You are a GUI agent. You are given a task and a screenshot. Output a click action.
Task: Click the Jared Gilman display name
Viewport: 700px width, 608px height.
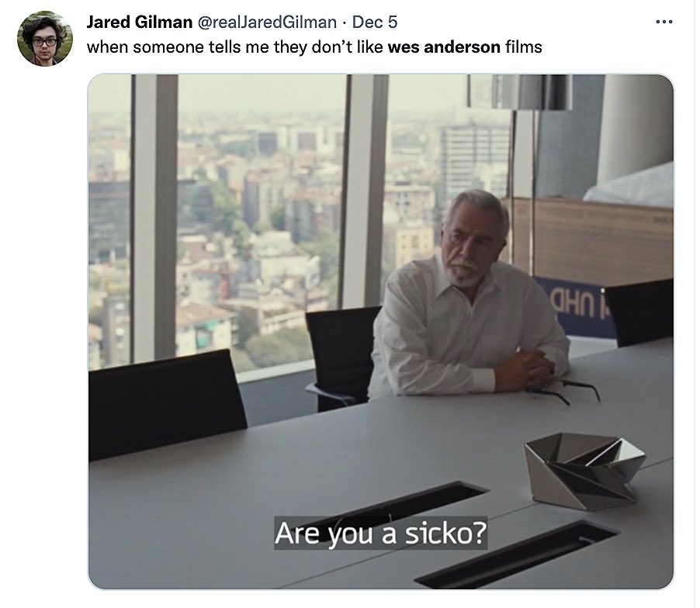(x=139, y=22)
